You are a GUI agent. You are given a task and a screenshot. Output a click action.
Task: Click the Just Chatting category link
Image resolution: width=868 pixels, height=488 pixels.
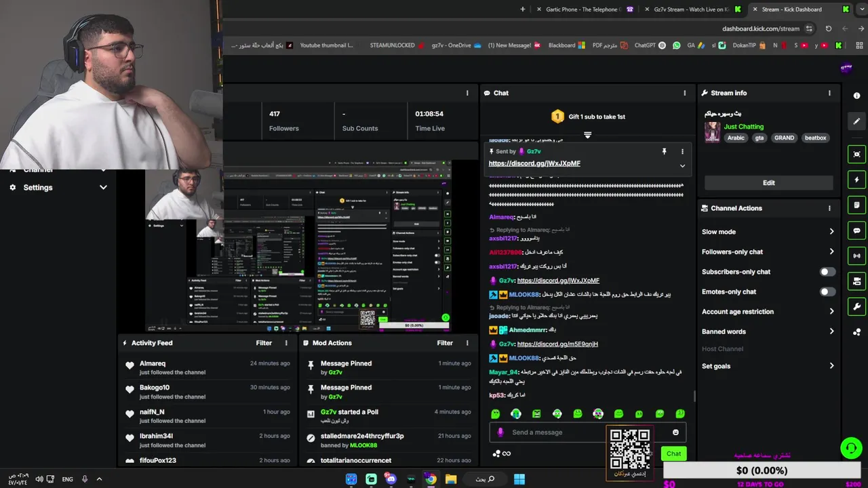click(x=743, y=127)
